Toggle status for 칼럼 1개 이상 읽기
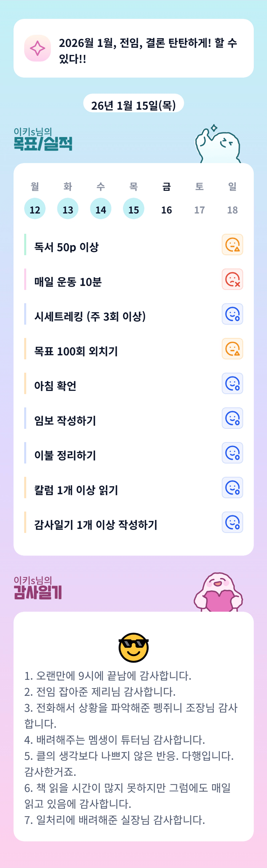The height and width of the screenshot is (868, 267). (x=232, y=488)
